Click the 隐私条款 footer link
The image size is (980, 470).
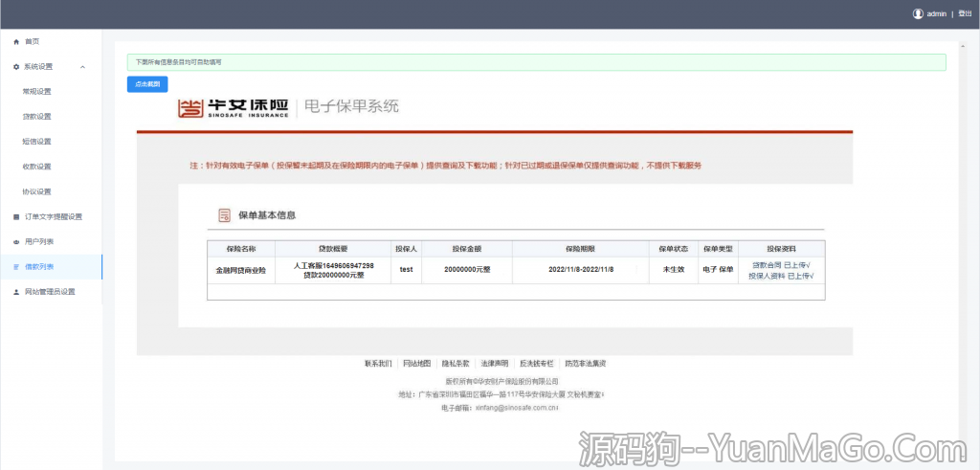[x=456, y=363]
